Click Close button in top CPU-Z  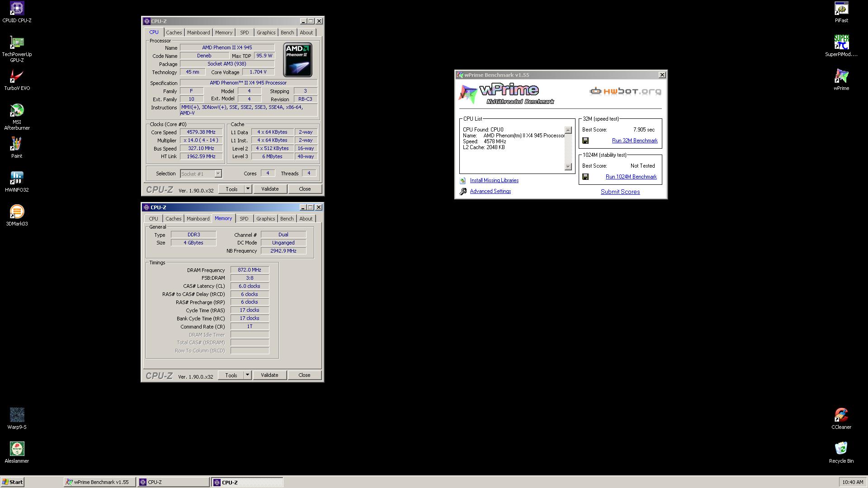(305, 189)
